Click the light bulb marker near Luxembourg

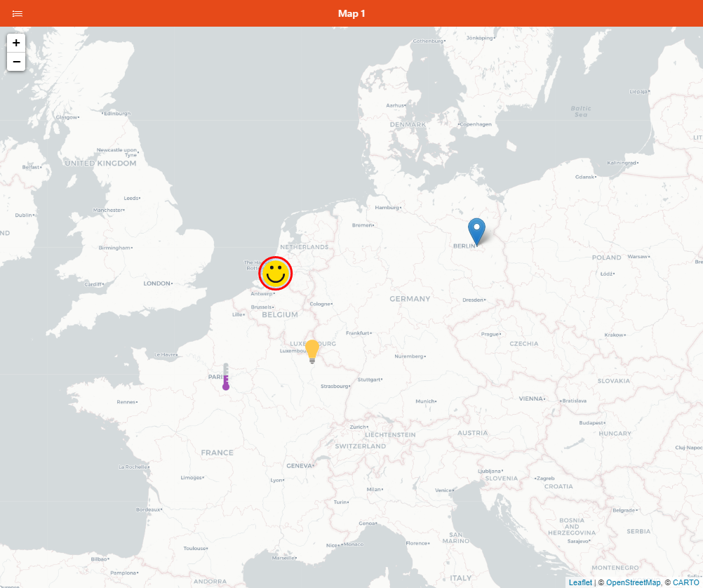click(x=312, y=349)
